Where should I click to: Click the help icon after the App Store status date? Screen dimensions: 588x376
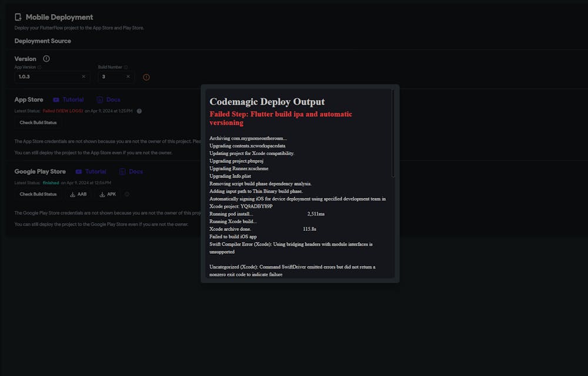coord(139,111)
